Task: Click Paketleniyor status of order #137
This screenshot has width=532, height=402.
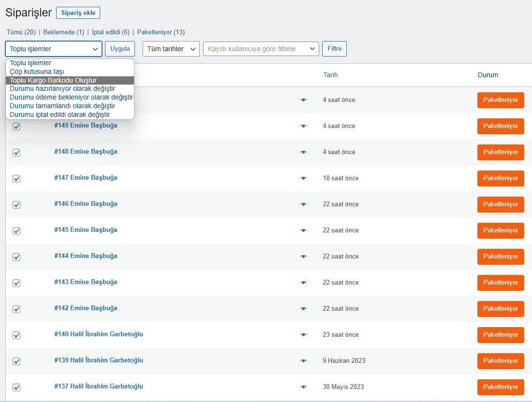Action: click(x=501, y=387)
